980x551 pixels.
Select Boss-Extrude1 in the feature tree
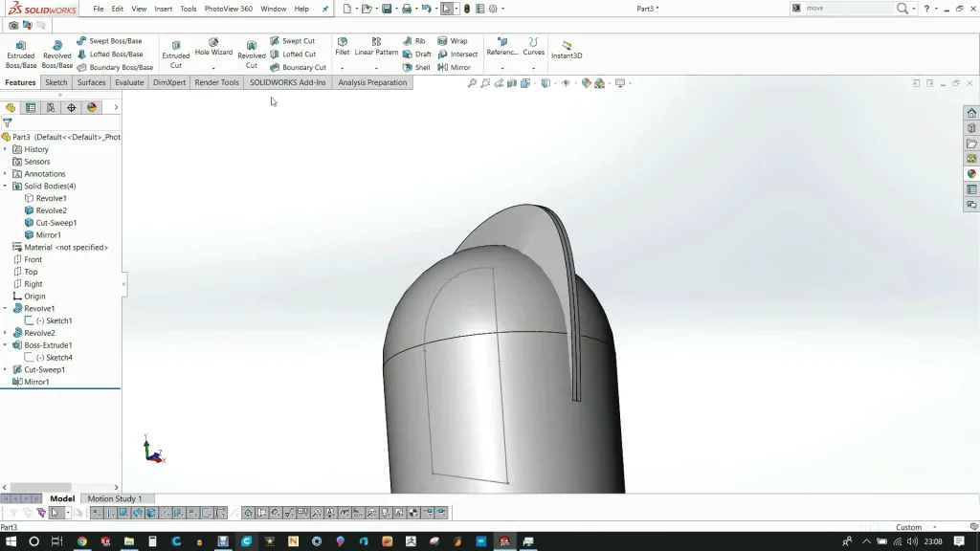[48, 345]
